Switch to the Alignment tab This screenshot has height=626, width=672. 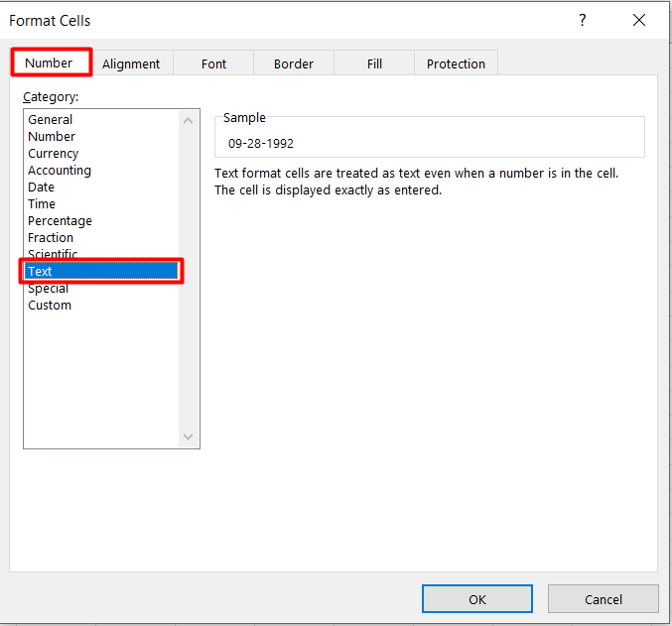(131, 63)
